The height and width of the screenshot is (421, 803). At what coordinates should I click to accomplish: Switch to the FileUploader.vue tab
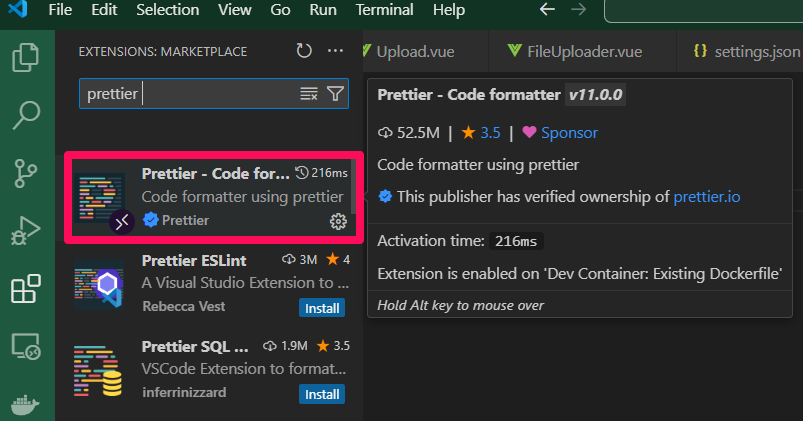(x=575, y=52)
